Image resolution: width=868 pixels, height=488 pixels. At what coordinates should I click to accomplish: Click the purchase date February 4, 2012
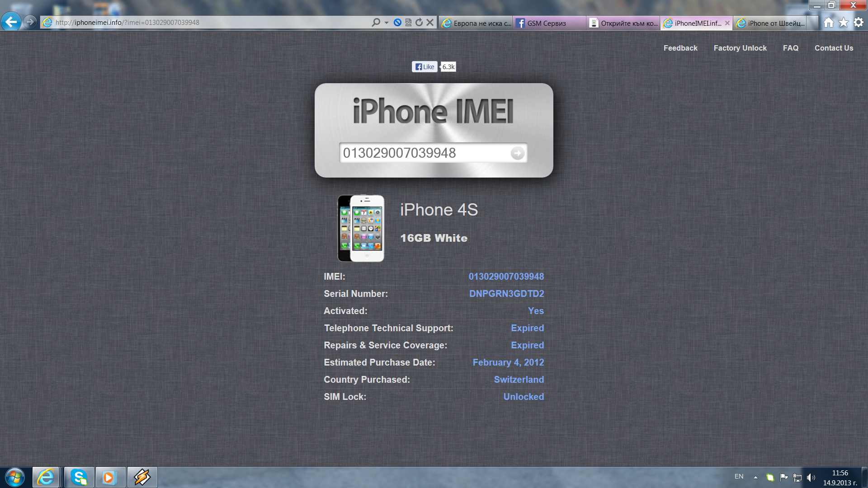coord(508,362)
